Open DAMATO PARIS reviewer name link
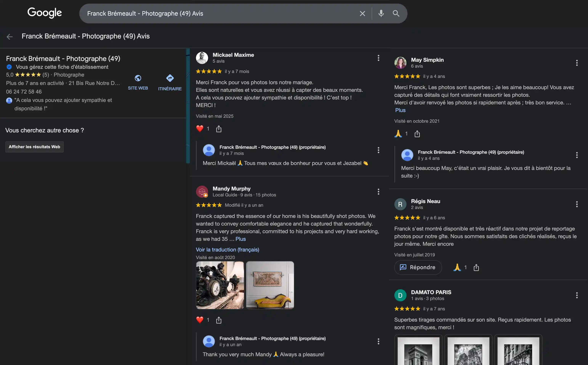Viewport: 588px width, 365px height. click(x=431, y=292)
